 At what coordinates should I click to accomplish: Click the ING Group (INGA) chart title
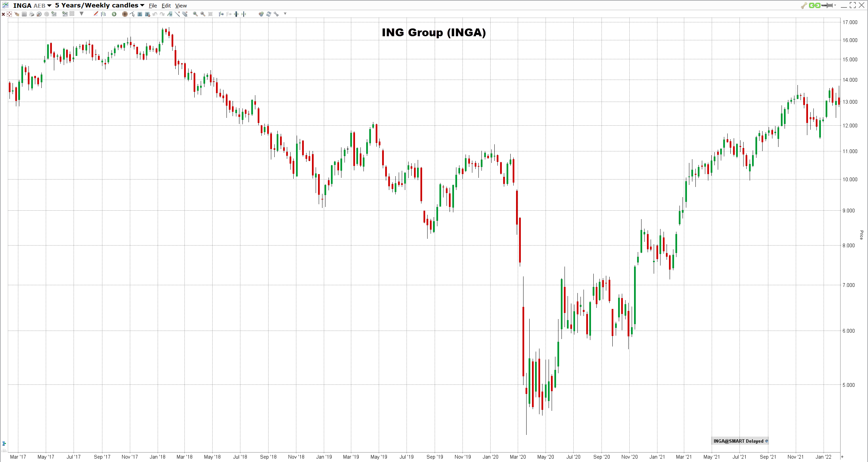pyautogui.click(x=434, y=33)
